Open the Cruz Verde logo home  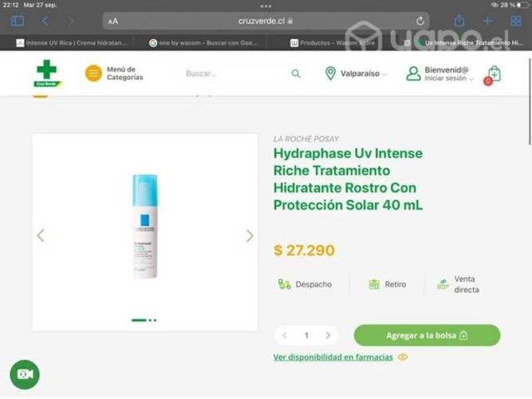click(x=47, y=73)
